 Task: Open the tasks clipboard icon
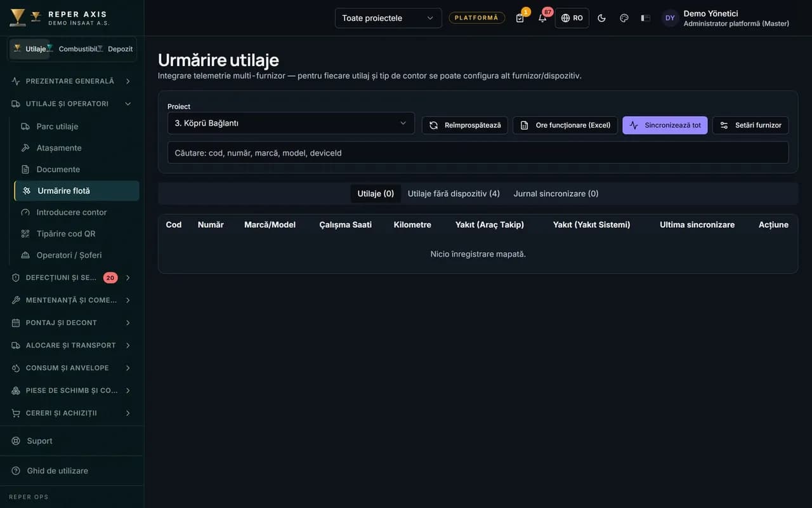520,18
